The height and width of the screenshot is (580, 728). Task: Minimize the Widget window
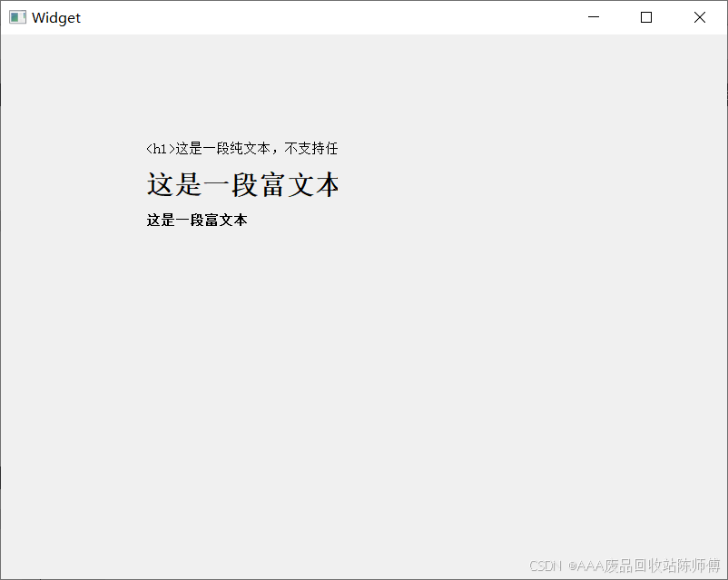tap(594, 17)
